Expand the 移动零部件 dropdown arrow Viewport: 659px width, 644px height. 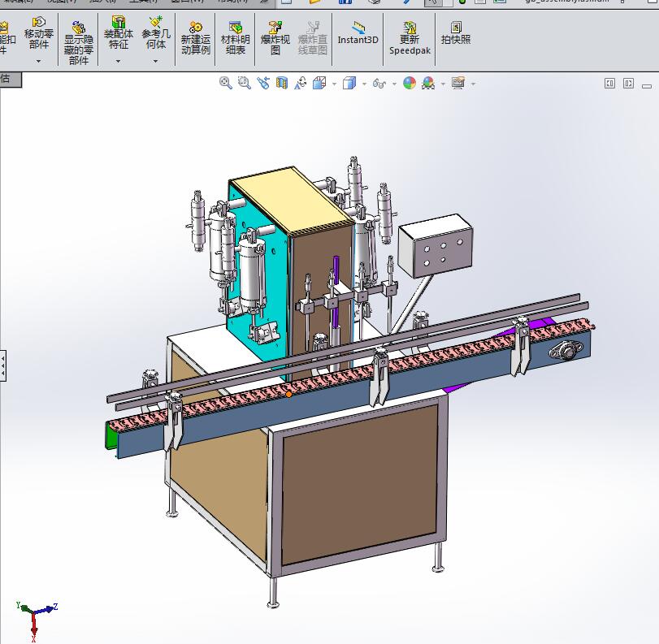pyautogui.click(x=38, y=61)
